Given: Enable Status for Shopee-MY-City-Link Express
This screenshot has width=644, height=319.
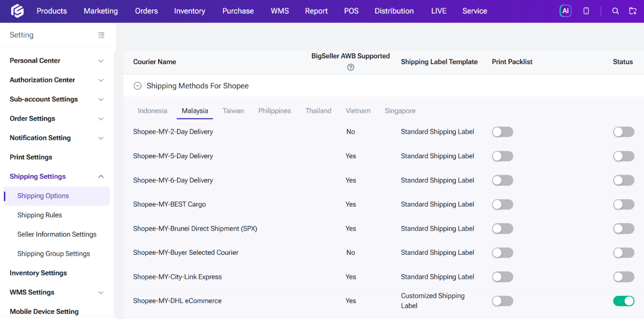Looking at the screenshot, I should [x=624, y=277].
